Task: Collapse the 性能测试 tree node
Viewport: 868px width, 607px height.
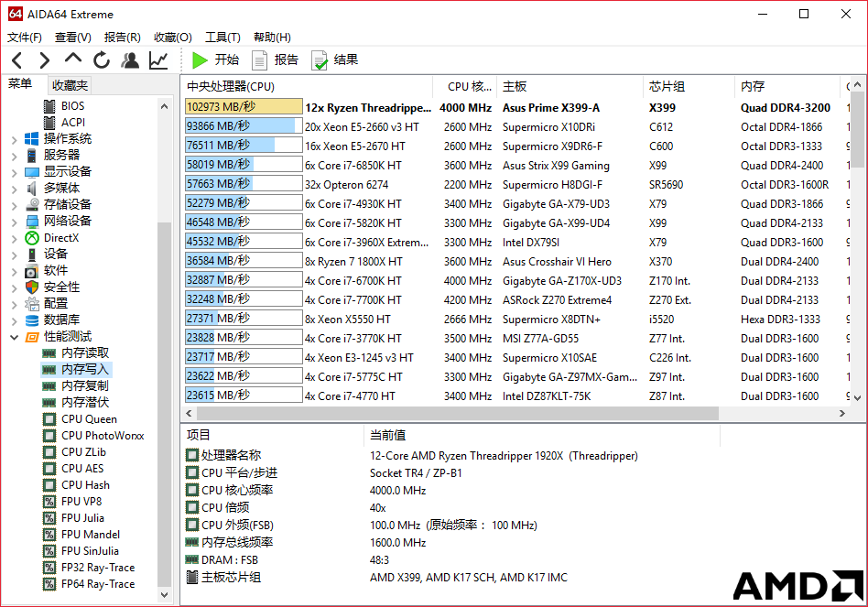Action: 15,337
